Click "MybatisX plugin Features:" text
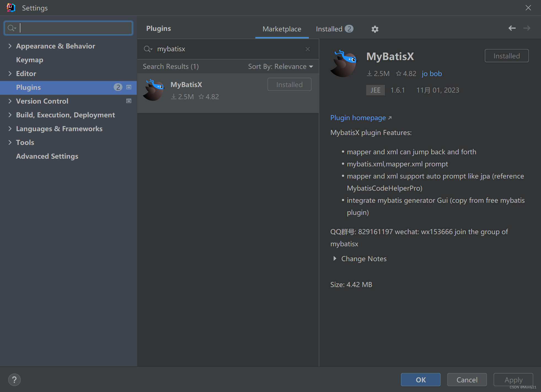Image resolution: width=541 pixels, height=392 pixels. (x=371, y=133)
